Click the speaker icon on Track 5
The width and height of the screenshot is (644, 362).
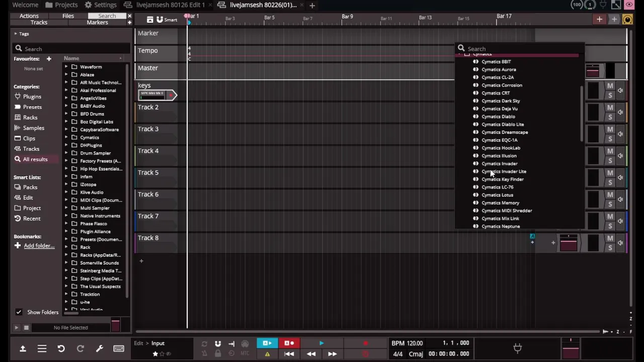coord(620,177)
